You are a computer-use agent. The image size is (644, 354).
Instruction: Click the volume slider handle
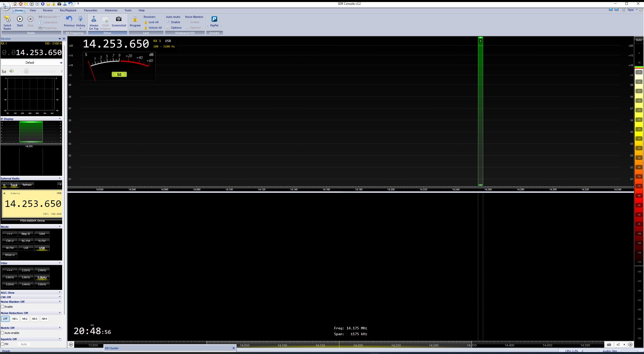click(x=26, y=71)
